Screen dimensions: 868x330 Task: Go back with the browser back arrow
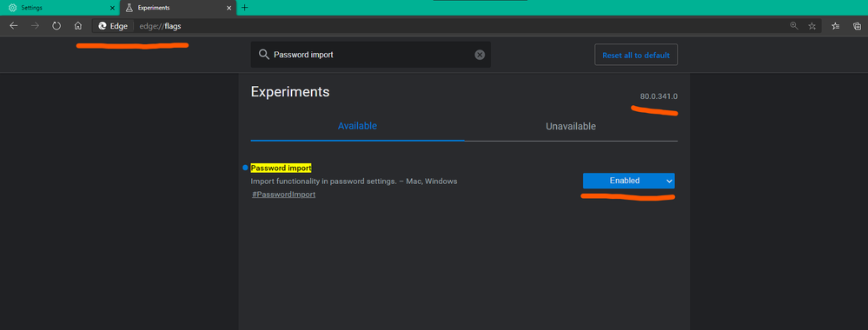[x=14, y=25]
